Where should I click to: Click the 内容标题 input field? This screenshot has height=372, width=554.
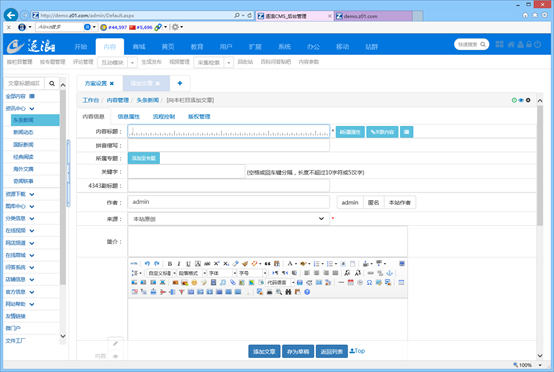click(x=229, y=131)
